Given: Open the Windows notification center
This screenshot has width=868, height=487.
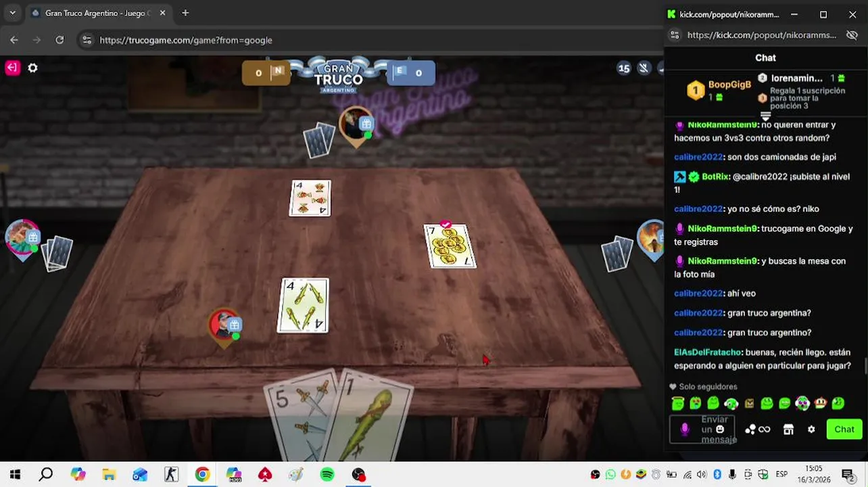Looking at the screenshot, I should (848, 474).
